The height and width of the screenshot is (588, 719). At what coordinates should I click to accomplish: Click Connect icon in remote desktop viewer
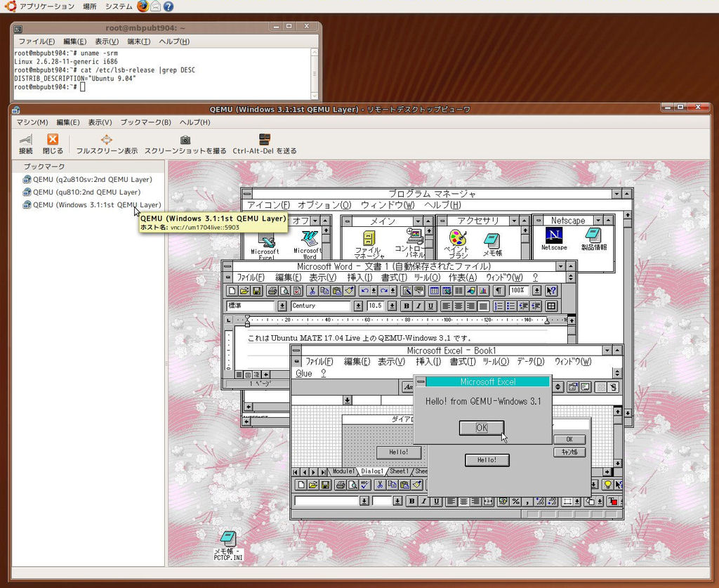pyautogui.click(x=26, y=144)
